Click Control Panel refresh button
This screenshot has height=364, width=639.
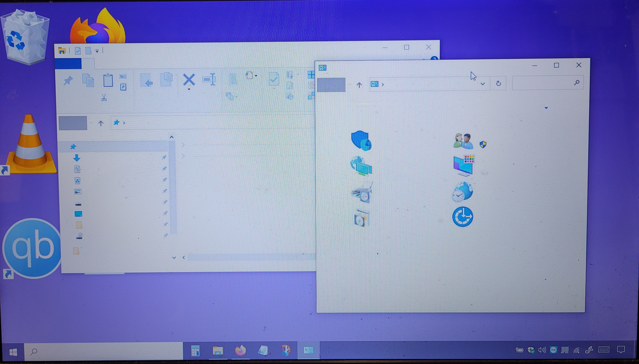point(498,84)
